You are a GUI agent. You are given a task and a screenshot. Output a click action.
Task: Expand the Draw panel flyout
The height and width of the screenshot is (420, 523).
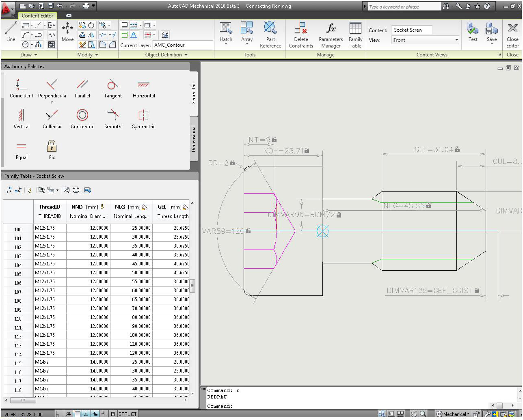click(29, 55)
